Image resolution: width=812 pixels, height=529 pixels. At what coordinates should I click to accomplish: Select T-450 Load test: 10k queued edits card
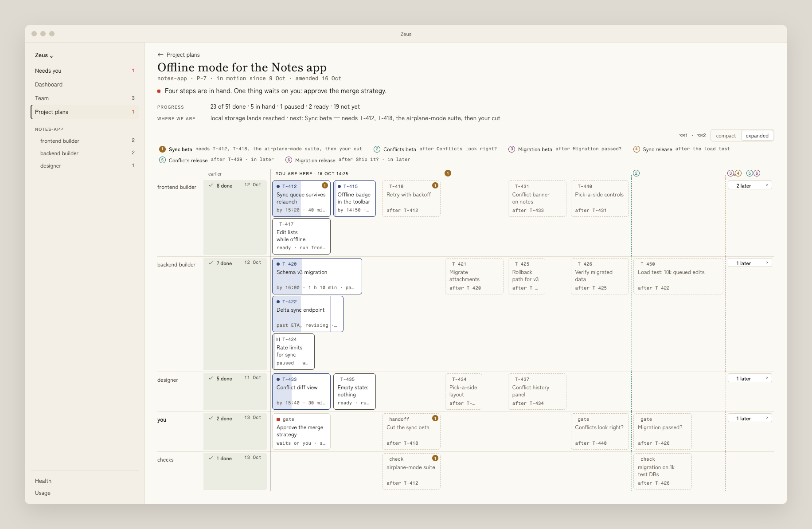point(678,276)
